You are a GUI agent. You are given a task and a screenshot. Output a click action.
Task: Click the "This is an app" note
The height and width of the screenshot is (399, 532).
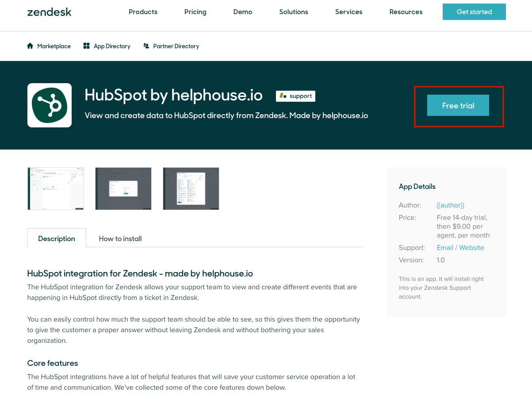tap(441, 288)
